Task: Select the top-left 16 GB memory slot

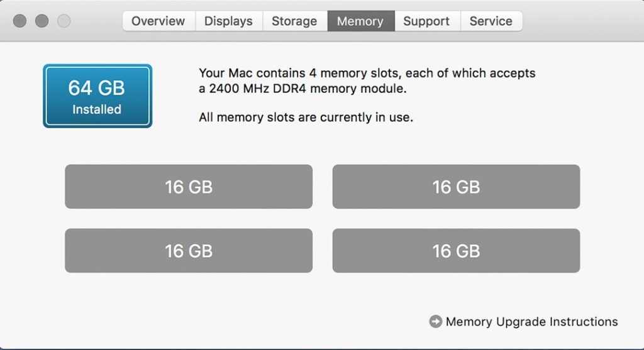Action: click(189, 187)
